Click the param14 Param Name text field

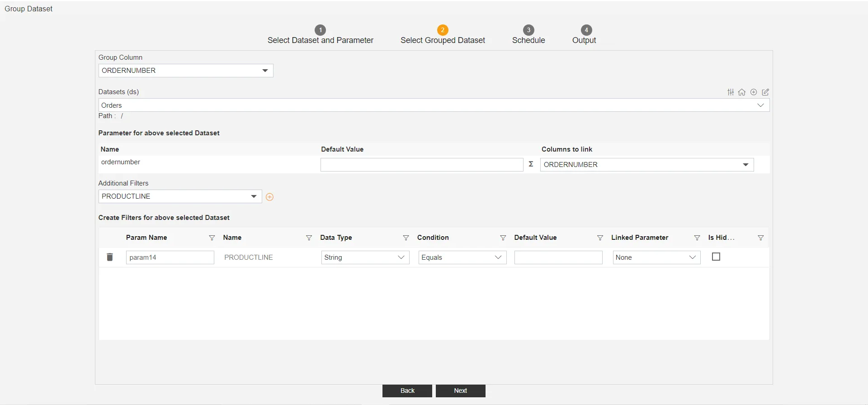pos(170,257)
